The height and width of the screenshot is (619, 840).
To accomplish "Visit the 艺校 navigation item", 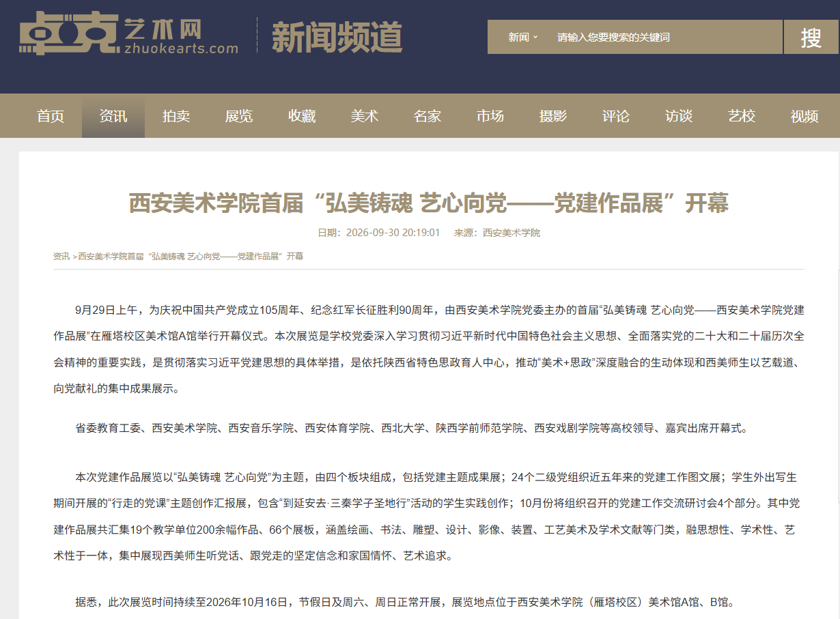I will pos(742,116).
